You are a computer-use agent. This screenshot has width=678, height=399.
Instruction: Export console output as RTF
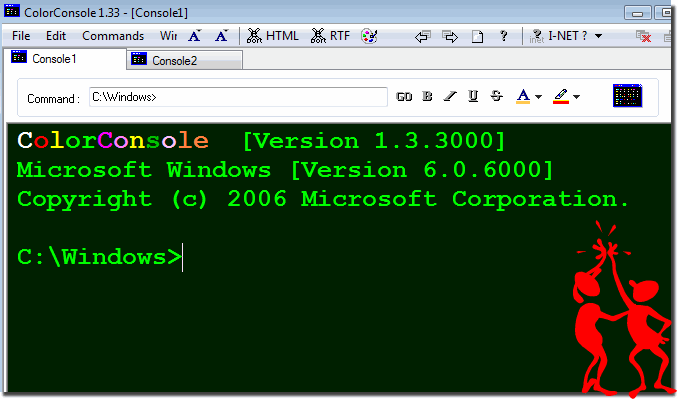[330, 36]
